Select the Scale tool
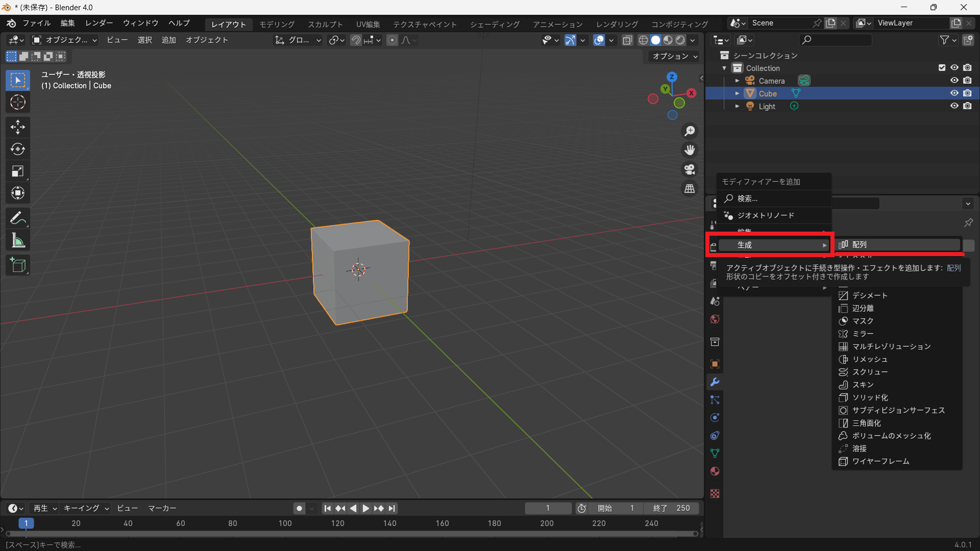The image size is (980, 551). click(x=18, y=171)
